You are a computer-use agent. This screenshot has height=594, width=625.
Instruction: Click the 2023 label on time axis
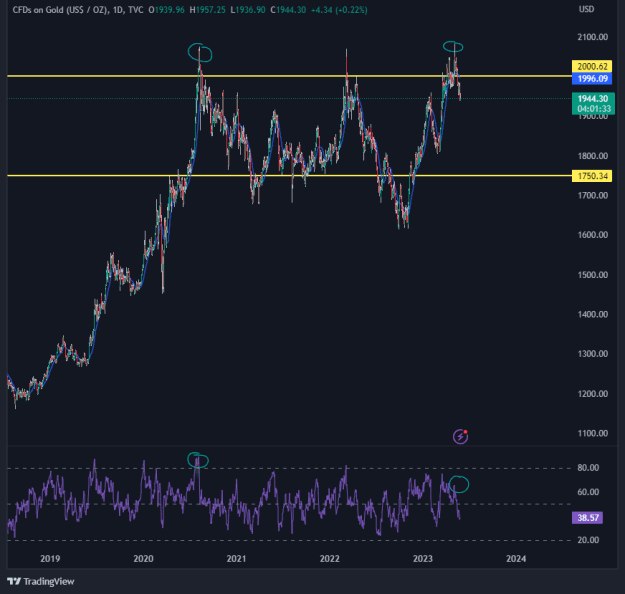[423, 559]
